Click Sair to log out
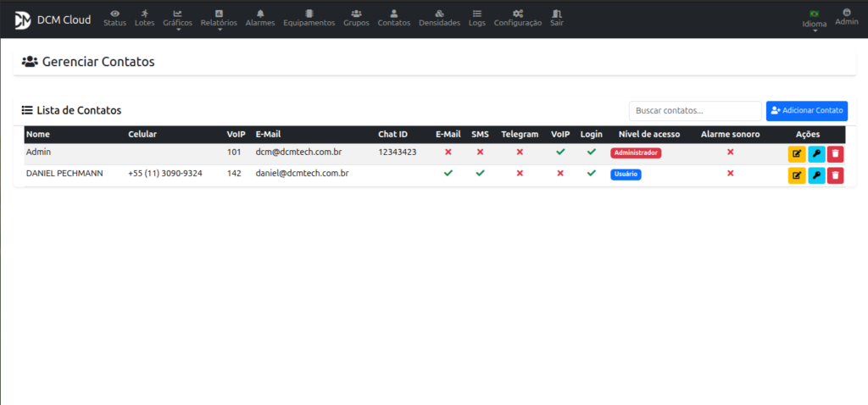The image size is (868, 405). tap(556, 18)
